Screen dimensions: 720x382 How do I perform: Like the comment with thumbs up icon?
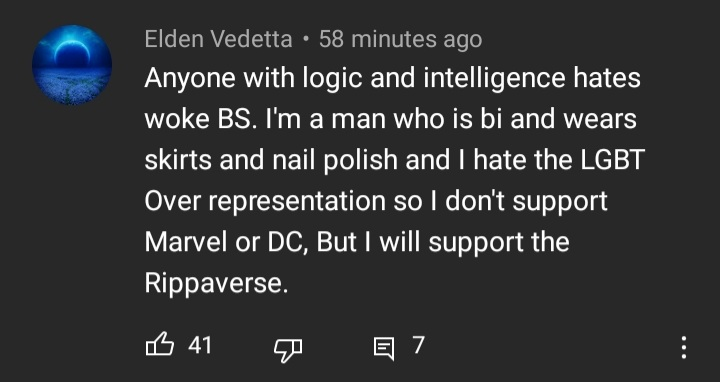click(x=160, y=346)
